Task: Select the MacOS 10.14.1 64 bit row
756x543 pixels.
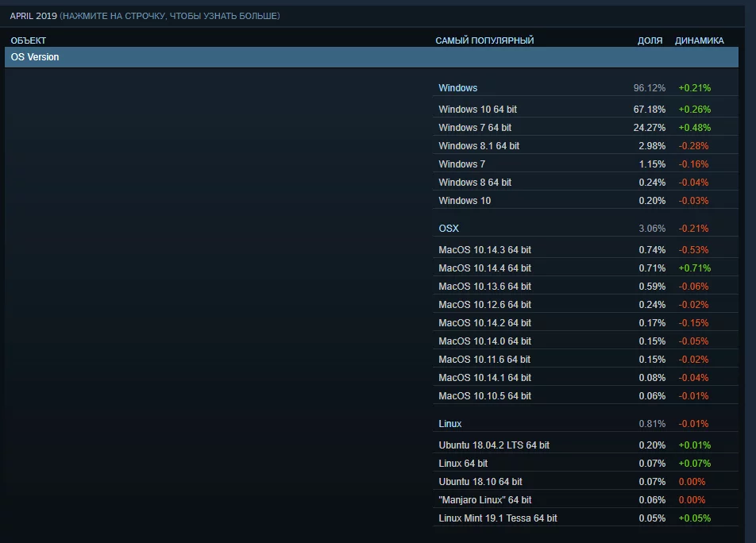Action: pyautogui.click(x=585, y=378)
